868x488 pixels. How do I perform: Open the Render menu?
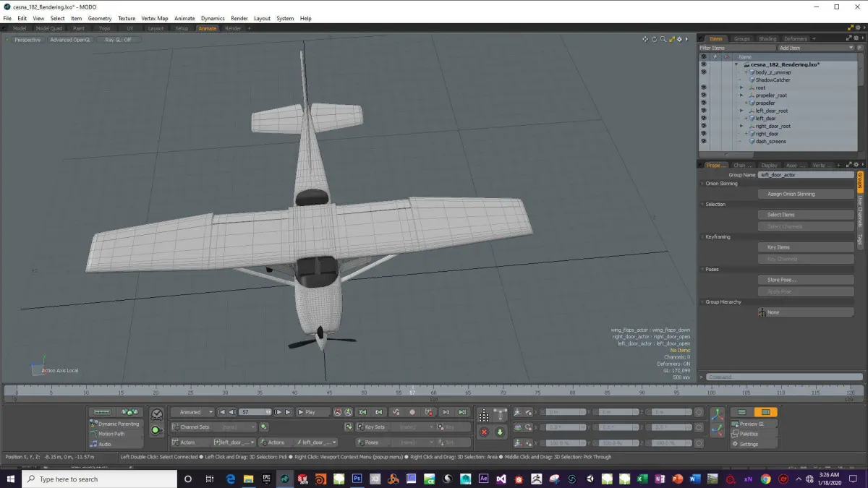point(239,18)
